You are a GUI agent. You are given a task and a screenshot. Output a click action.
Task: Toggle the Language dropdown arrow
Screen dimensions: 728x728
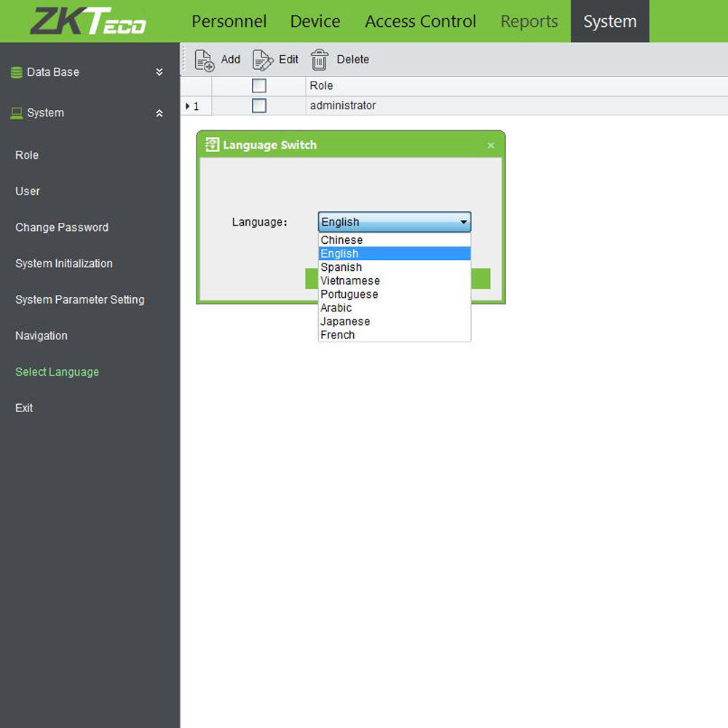pos(463,222)
